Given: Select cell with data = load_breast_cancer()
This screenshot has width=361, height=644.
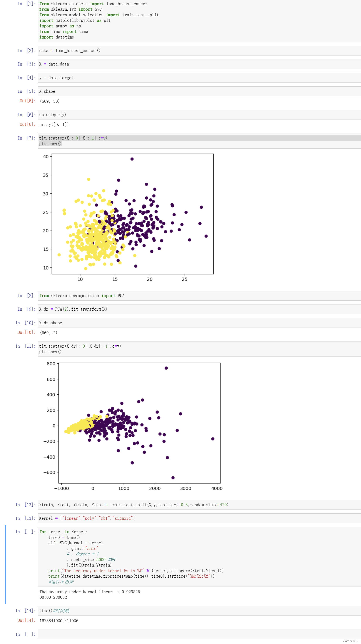Looking at the screenshot, I should [199, 50].
